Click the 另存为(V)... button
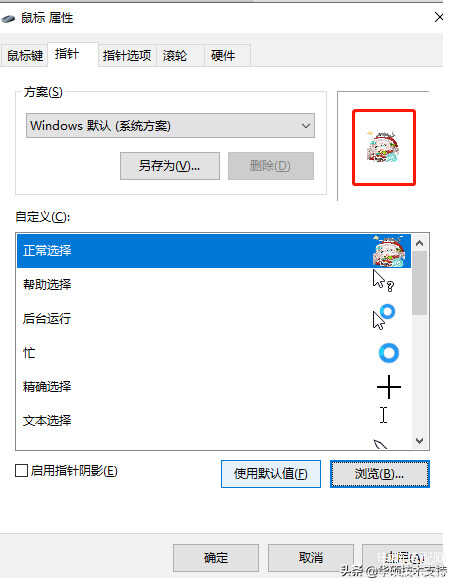The image size is (457, 587). tap(170, 166)
